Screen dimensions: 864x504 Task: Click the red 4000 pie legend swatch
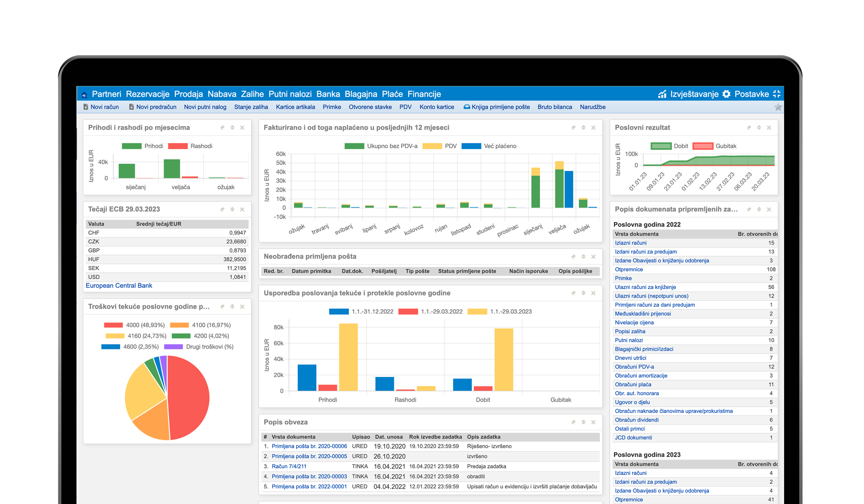[x=113, y=325]
